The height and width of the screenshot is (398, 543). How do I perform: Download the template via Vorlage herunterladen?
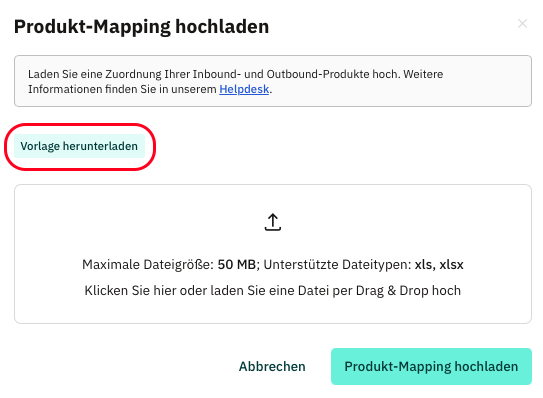point(79,146)
